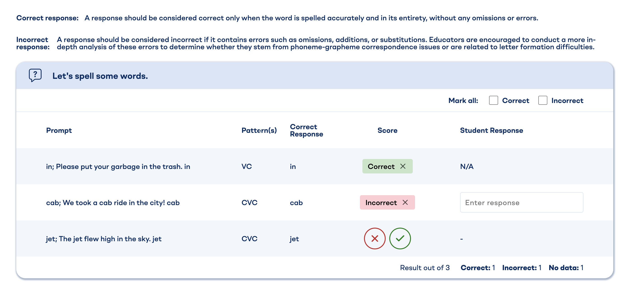This screenshot has height=290, width=644.
Task: Select the red Incorrect score badge
Action: coord(381,203)
